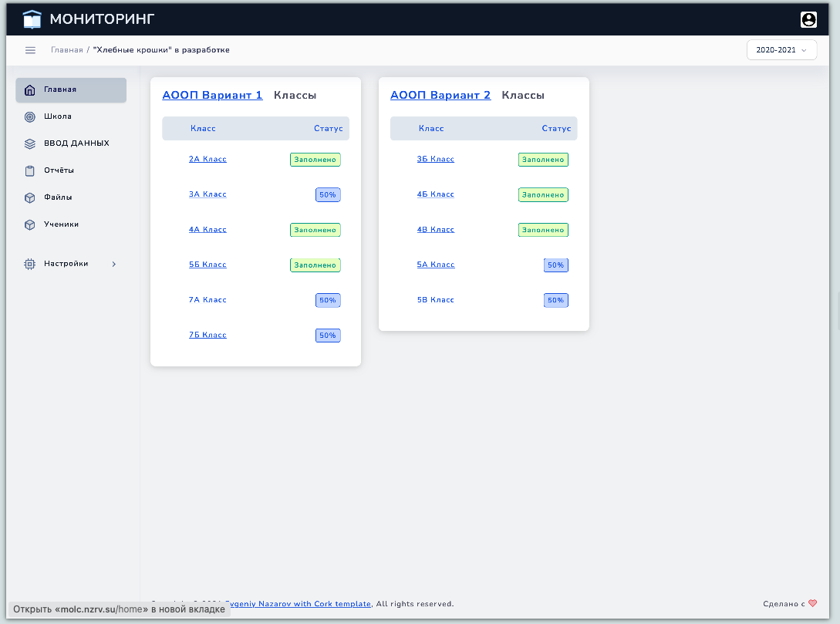Open the 2020-2021 year dropdown
The image size is (840, 624).
pyautogui.click(x=781, y=50)
